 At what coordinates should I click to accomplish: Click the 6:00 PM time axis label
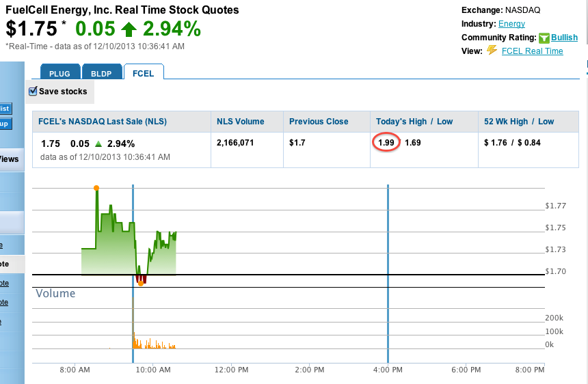pos(466,370)
